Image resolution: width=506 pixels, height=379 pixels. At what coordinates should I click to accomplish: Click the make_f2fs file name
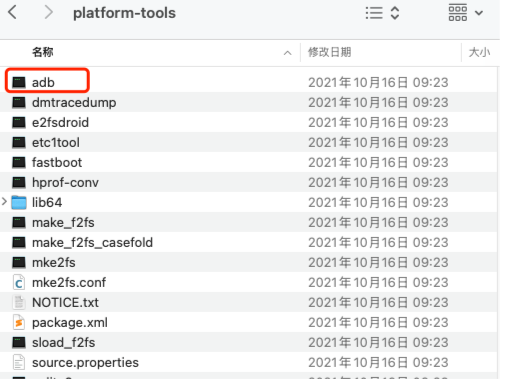click(63, 223)
